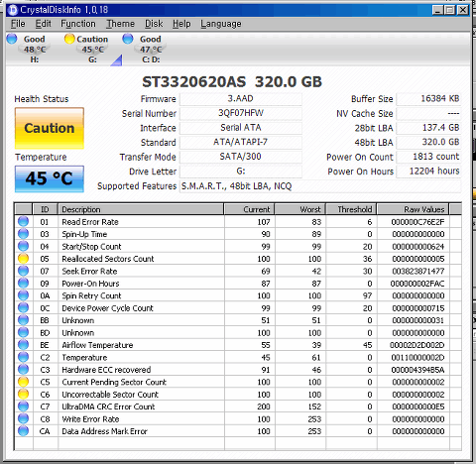Click the ID column header
Image resolution: width=476 pixels, height=464 pixels.
(x=46, y=209)
